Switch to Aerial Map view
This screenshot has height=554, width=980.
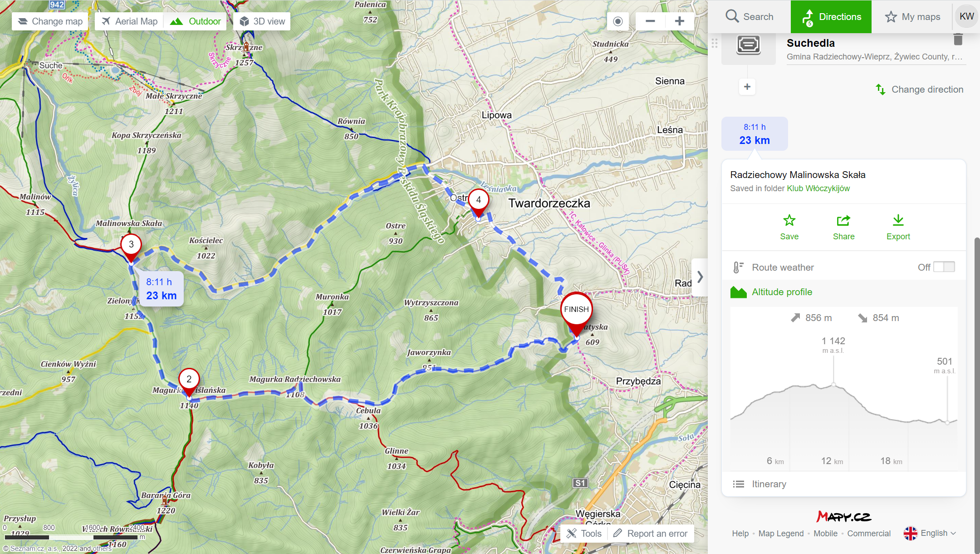click(x=129, y=21)
